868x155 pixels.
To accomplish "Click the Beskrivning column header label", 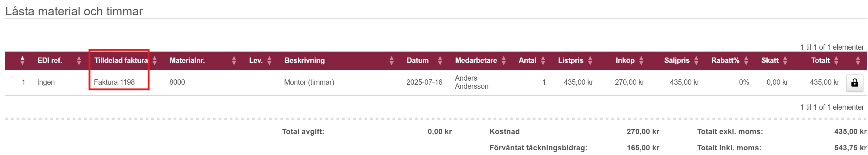I will (x=304, y=61).
